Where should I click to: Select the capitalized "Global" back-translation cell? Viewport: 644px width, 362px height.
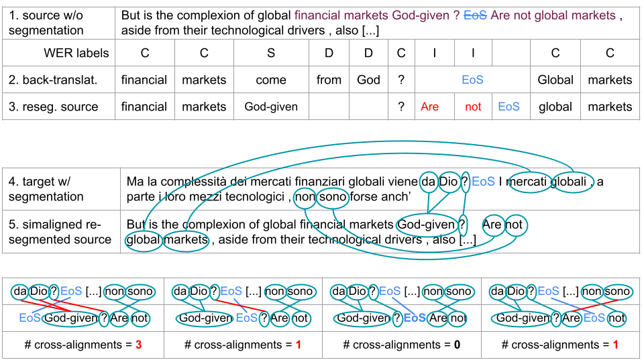tap(555, 80)
